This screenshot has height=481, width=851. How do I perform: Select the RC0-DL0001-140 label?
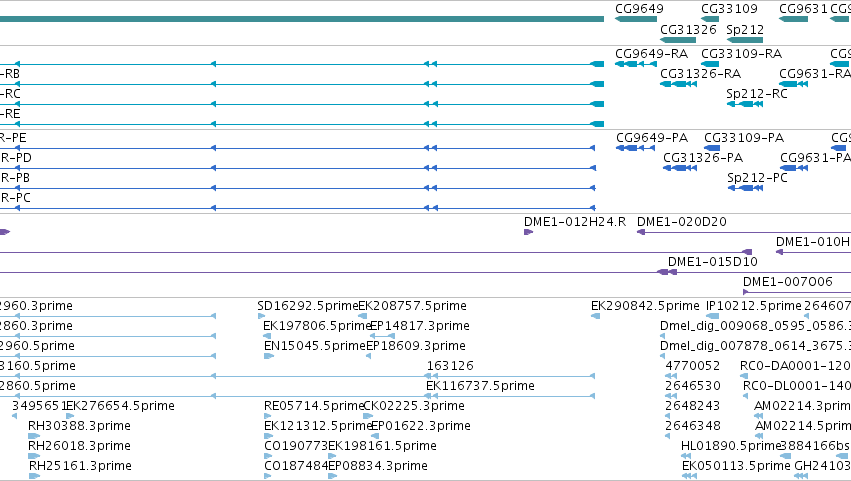pos(796,386)
